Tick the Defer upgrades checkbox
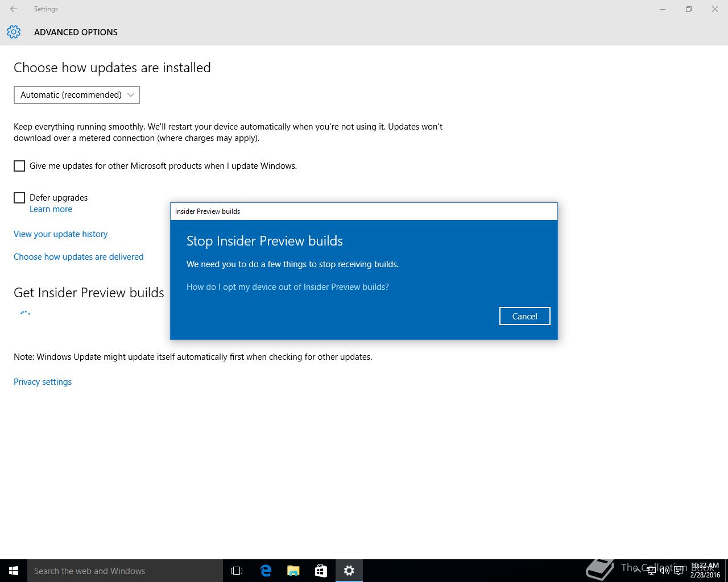 [x=19, y=198]
